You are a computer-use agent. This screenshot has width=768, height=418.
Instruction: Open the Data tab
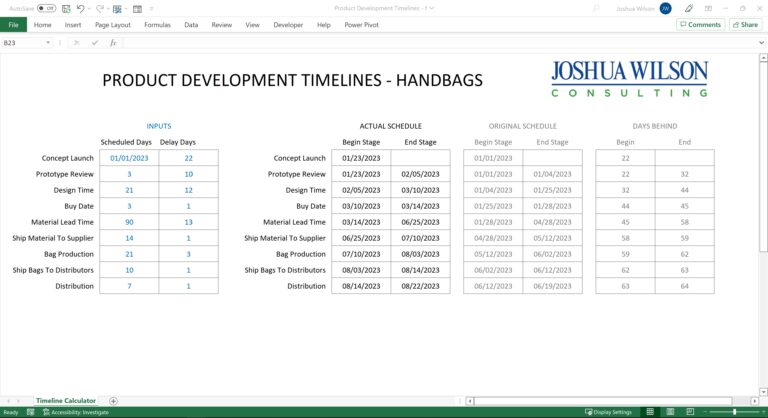click(191, 25)
